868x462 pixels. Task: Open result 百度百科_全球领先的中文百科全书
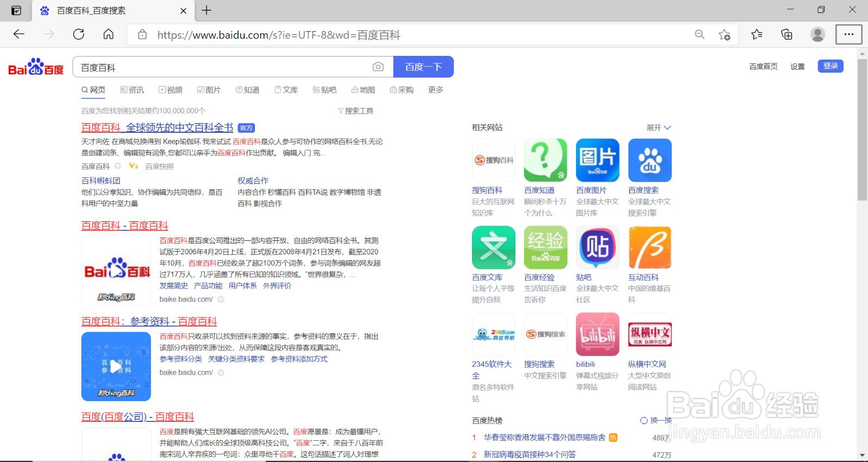157,127
